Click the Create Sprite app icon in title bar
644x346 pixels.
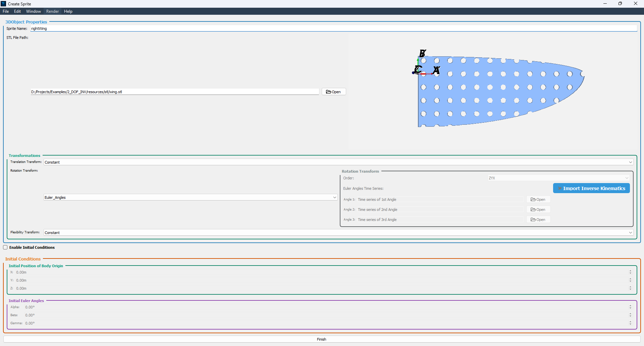4,4
